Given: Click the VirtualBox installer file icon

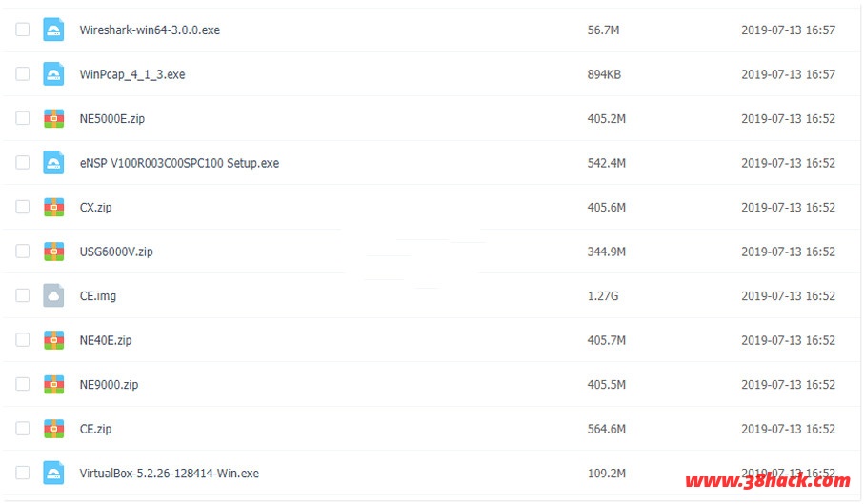Looking at the screenshot, I should 53,473.
